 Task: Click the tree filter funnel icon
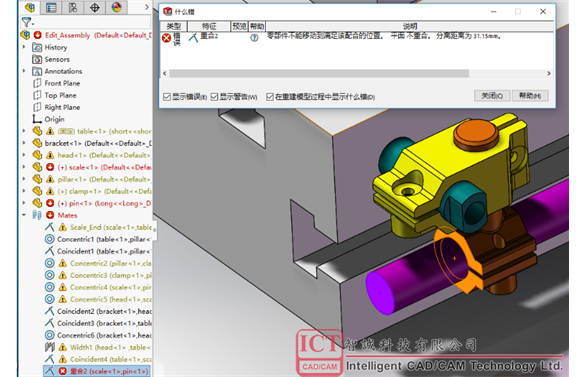27,22
